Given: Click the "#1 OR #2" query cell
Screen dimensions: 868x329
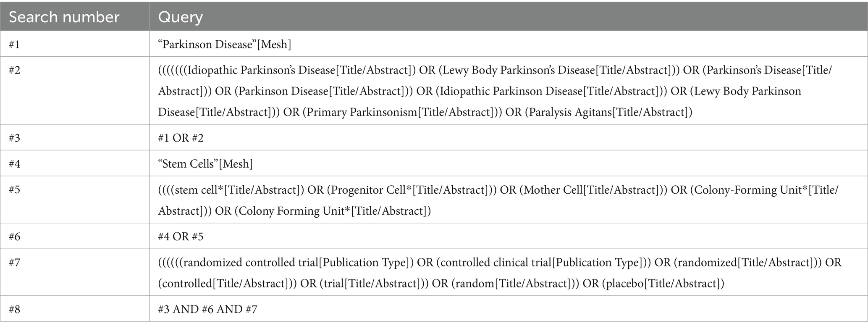Looking at the screenshot, I should pyautogui.click(x=181, y=138).
